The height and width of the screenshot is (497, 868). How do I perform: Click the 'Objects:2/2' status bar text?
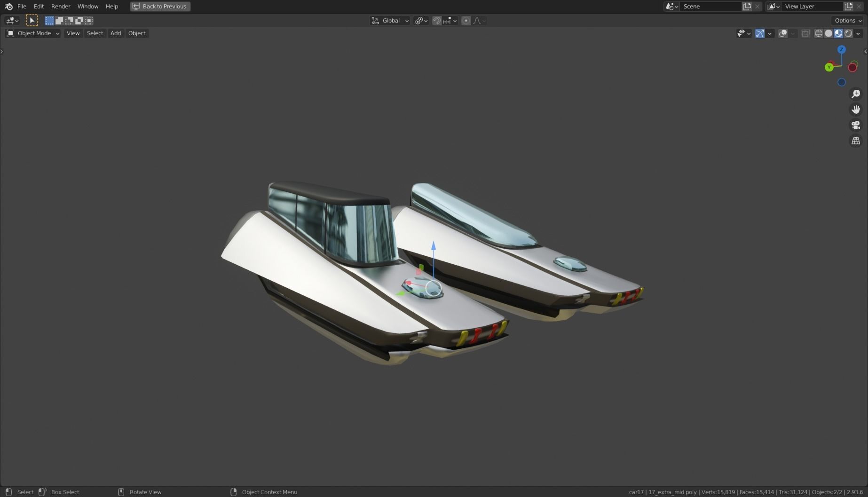click(827, 492)
